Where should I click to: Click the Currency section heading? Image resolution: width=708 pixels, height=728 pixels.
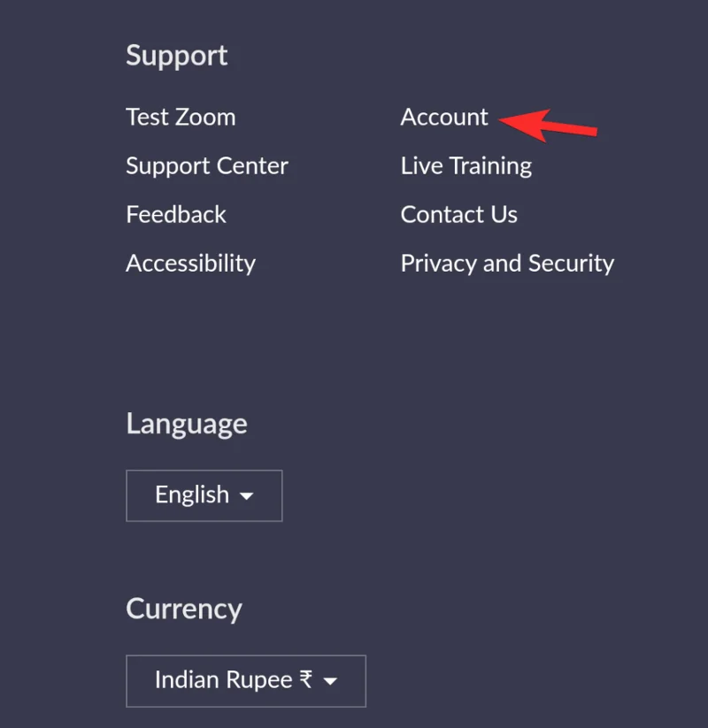184,609
